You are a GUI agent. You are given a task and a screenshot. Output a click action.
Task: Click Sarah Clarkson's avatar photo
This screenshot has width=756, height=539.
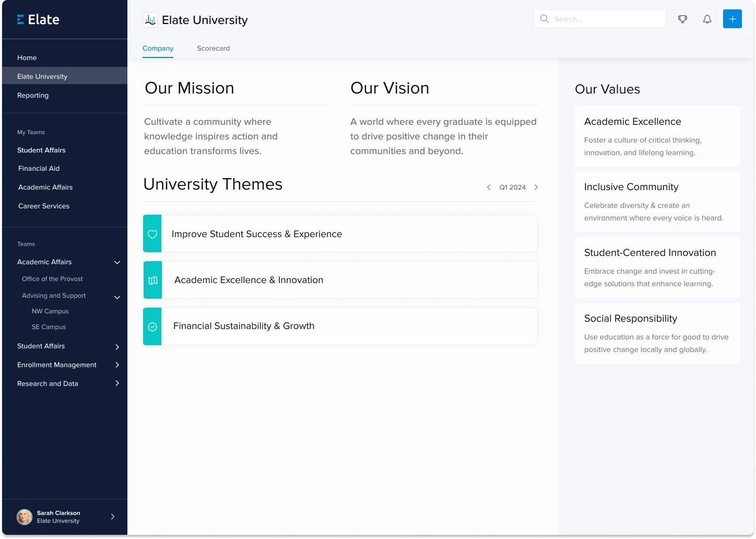pyautogui.click(x=25, y=517)
